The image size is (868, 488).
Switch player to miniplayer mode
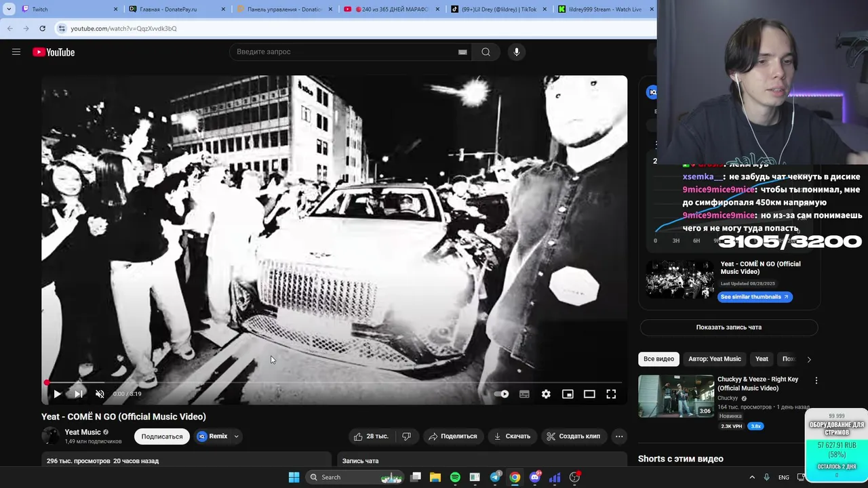[x=568, y=394]
